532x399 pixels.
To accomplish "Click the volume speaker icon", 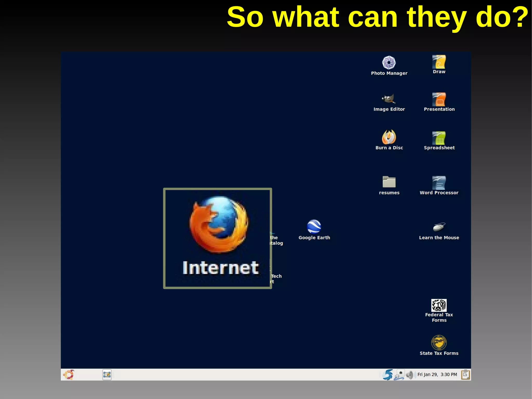I will (410, 375).
